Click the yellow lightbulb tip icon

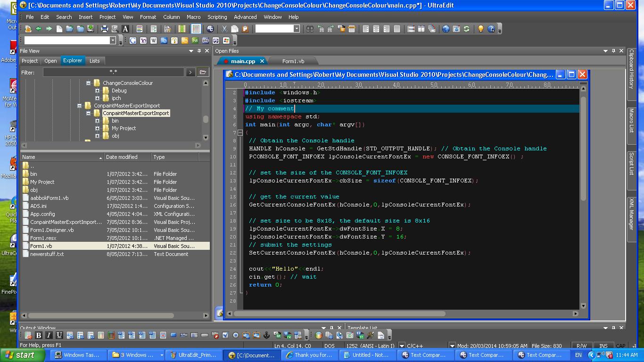pyautogui.click(x=481, y=29)
